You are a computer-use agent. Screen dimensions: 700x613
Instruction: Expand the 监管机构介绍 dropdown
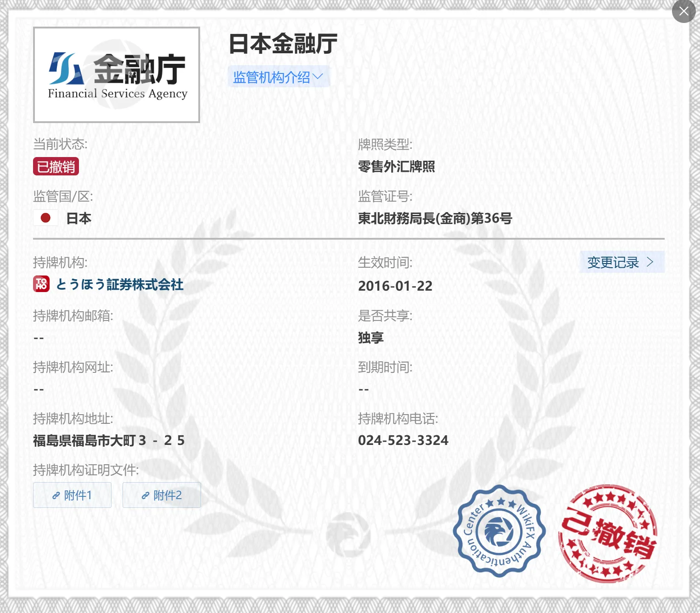point(279,77)
